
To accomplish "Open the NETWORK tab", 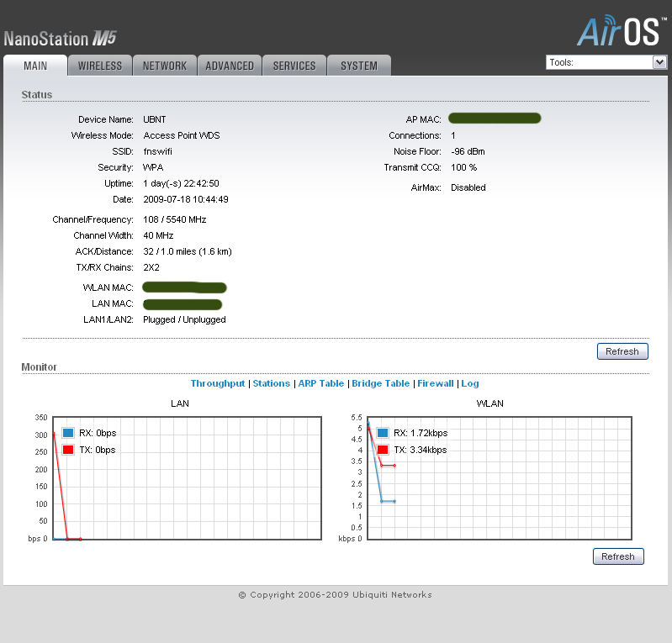I will tap(165, 66).
